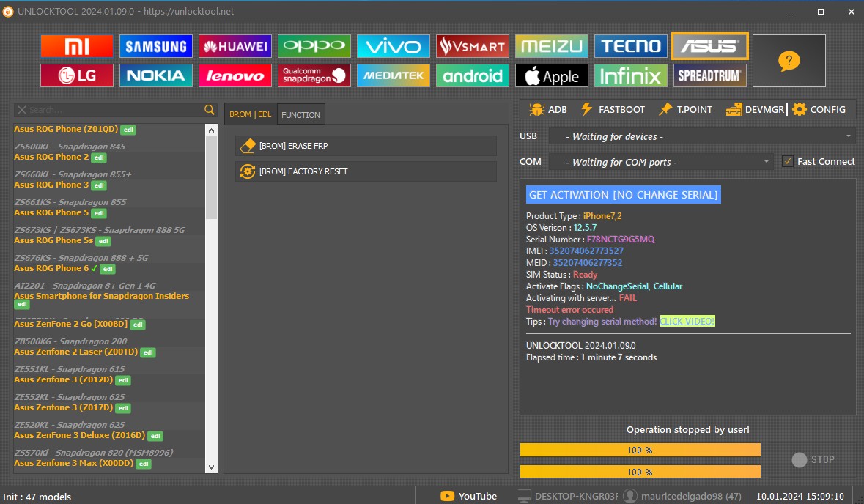Click the user account avatar icon
The width and height of the screenshot is (864, 504).
[630, 496]
